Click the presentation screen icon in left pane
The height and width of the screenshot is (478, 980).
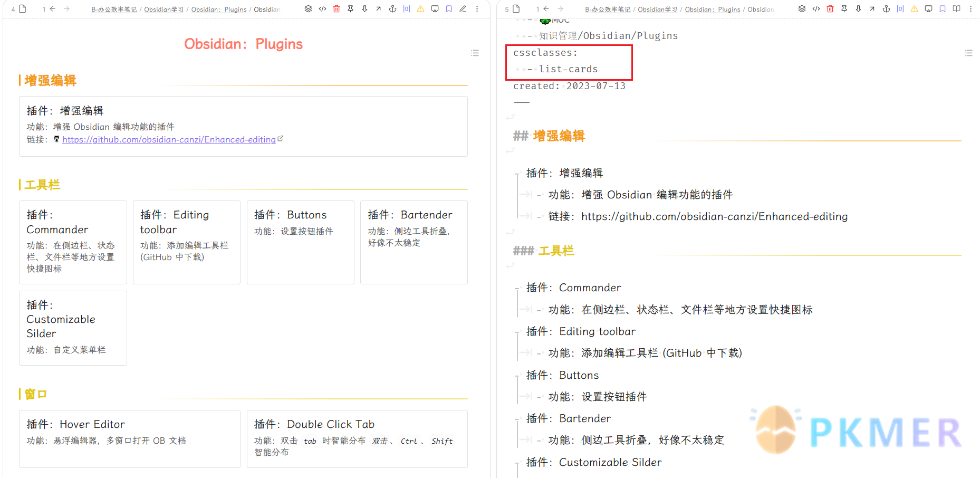(x=435, y=9)
